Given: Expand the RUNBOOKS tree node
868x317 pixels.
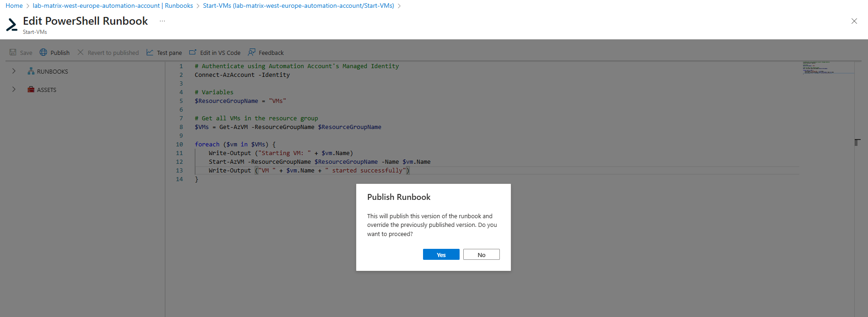Looking at the screenshot, I should pyautogui.click(x=14, y=71).
